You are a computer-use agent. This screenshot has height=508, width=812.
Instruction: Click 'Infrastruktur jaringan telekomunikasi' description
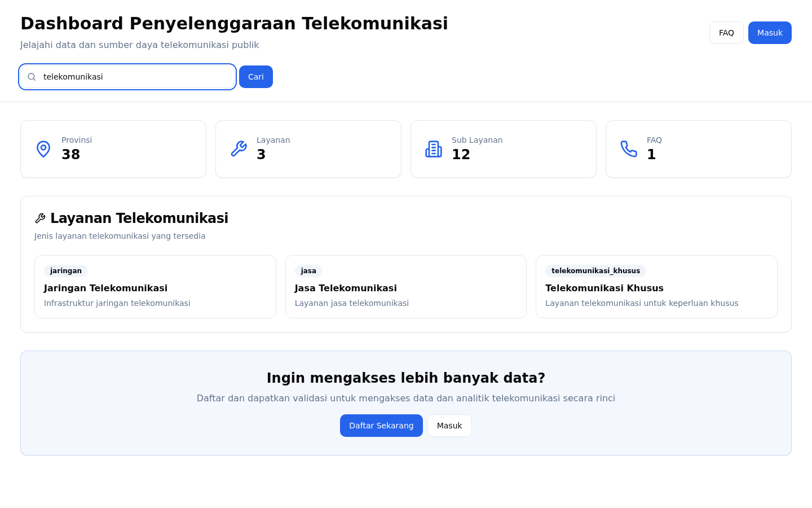tap(117, 303)
